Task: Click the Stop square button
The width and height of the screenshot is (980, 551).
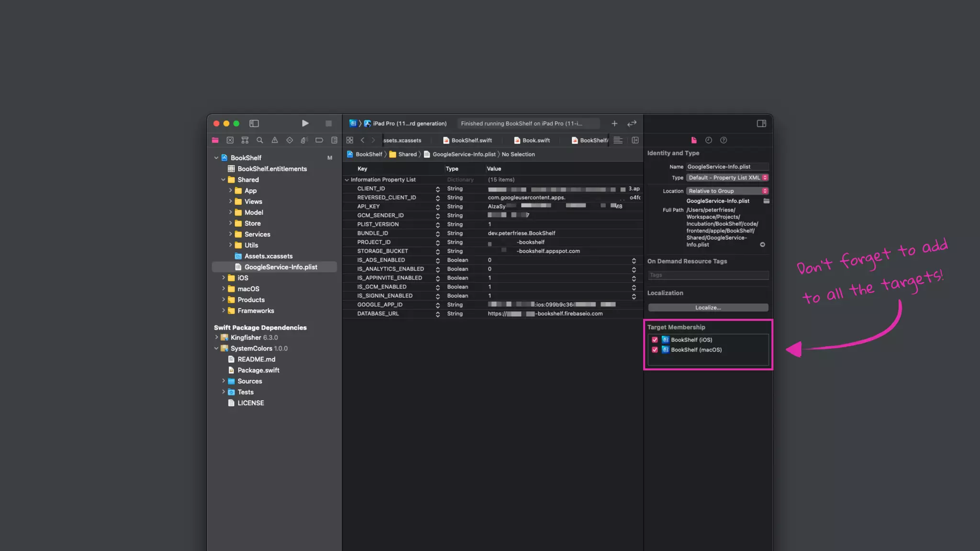Action: tap(329, 123)
